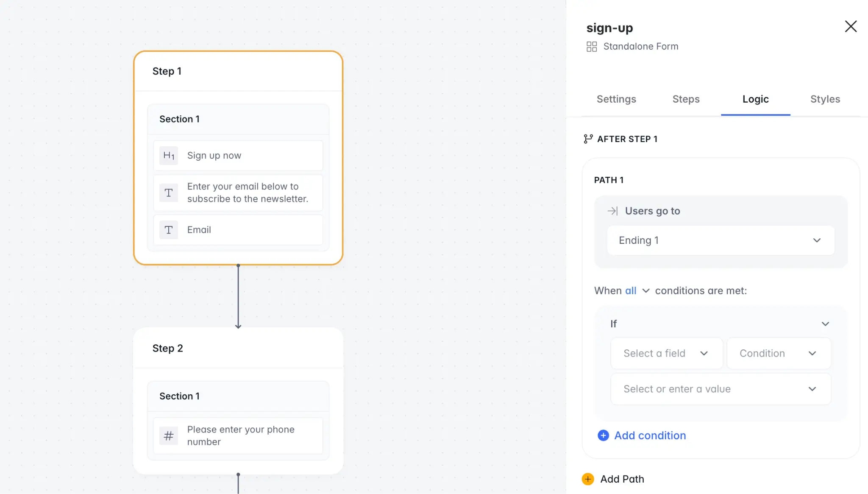Click the orange plus icon for Add Path
The width and height of the screenshot is (868, 494).
pyautogui.click(x=588, y=479)
